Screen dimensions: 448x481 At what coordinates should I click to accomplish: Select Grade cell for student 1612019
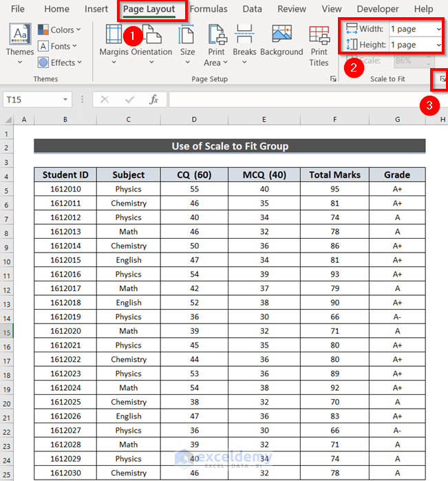(397, 317)
